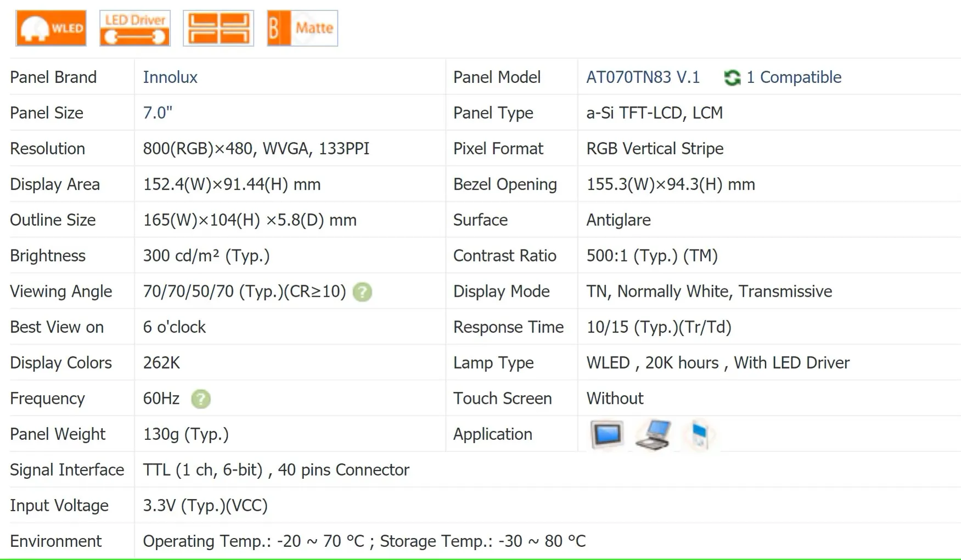Open the Viewing Angle help question mark
The height and width of the screenshot is (560, 961).
pyautogui.click(x=362, y=292)
